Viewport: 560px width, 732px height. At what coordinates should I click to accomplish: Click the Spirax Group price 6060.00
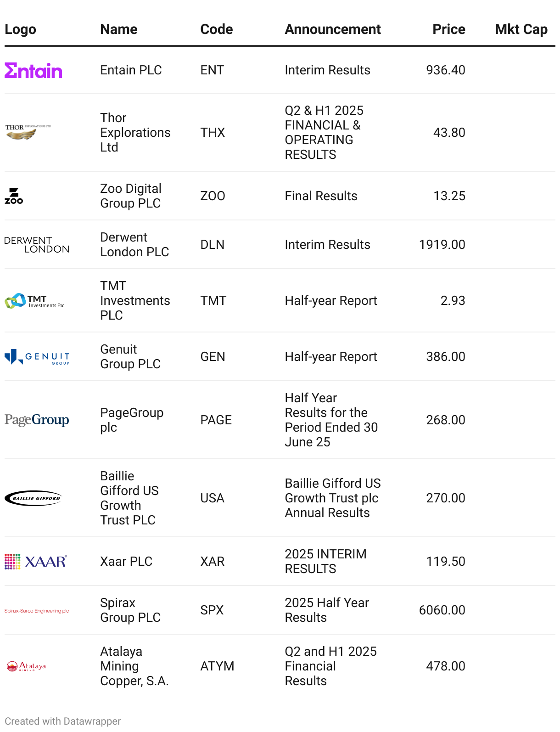(x=442, y=610)
